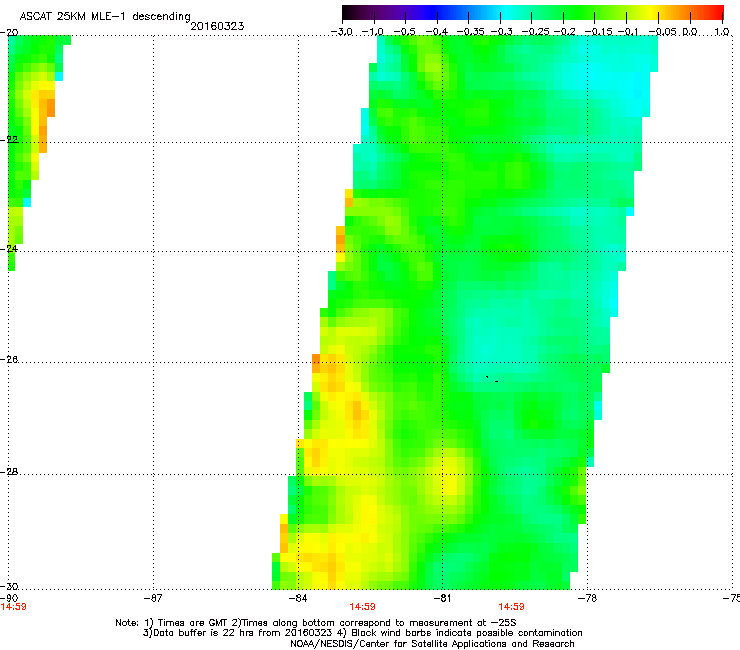Click the -0.15 color scale label
The width and height of the screenshot is (740, 650).
click(598, 32)
